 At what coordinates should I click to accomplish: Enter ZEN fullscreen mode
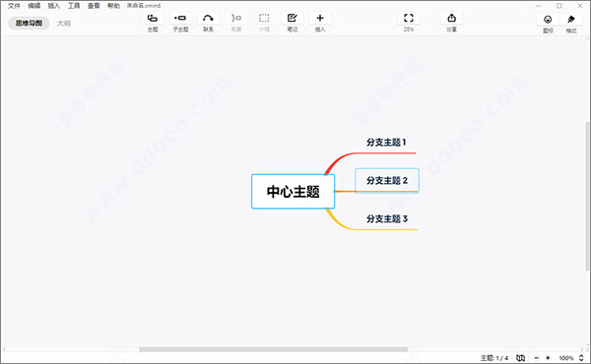pyautogui.click(x=409, y=18)
